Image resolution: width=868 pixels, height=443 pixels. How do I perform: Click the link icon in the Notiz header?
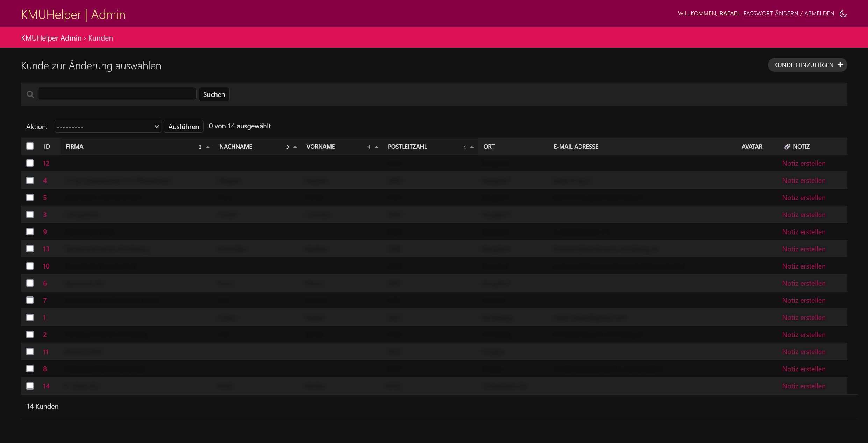click(787, 147)
